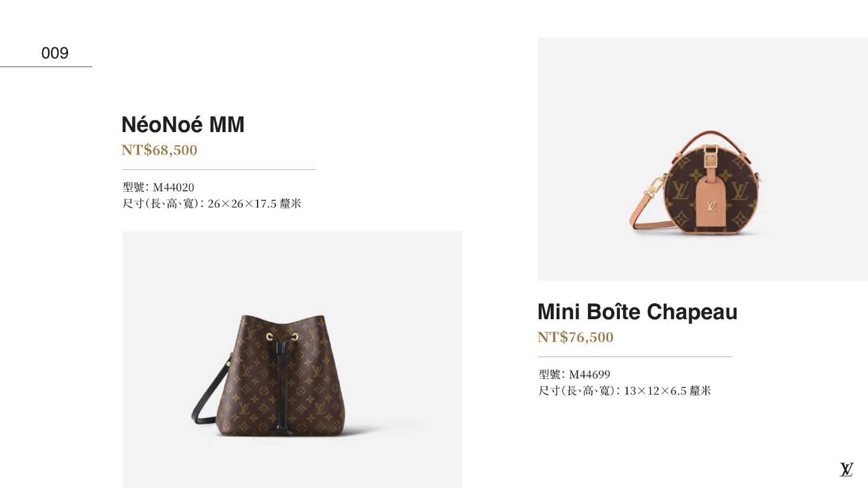Click the 13×12×6.5 dimensions line
The width and height of the screenshot is (868, 488).
pyautogui.click(x=625, y=391)
